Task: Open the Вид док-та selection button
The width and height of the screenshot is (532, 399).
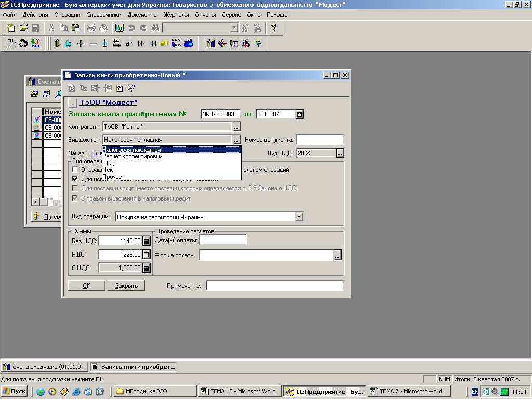Action: tap(236, 139)
